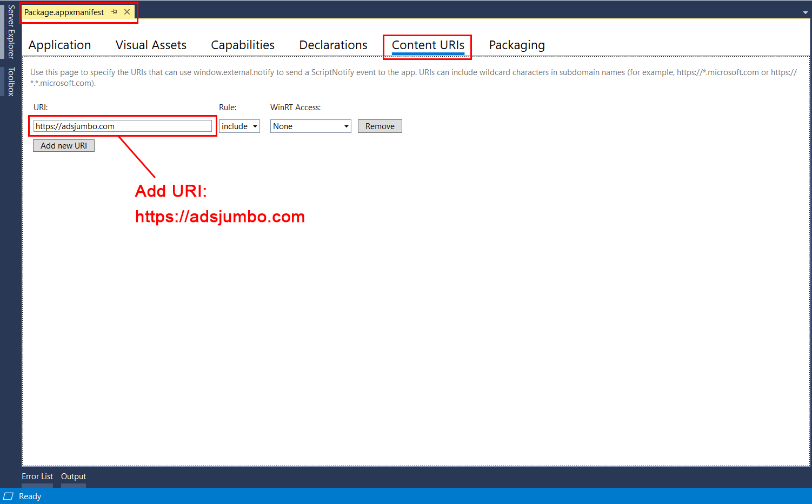Open the Toolbox side panel
This screenshot has height=504, width=812.
pos(11,82)
